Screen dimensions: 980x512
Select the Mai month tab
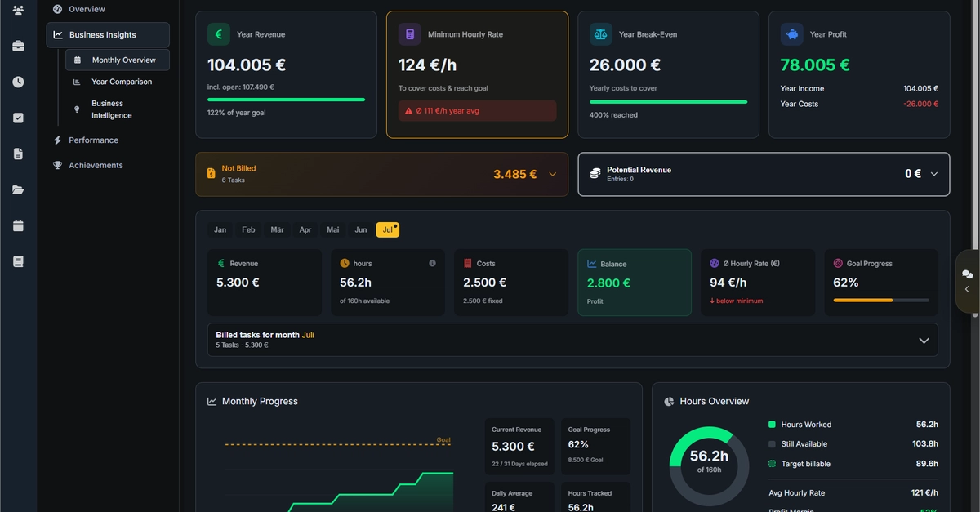coord(333,229)
